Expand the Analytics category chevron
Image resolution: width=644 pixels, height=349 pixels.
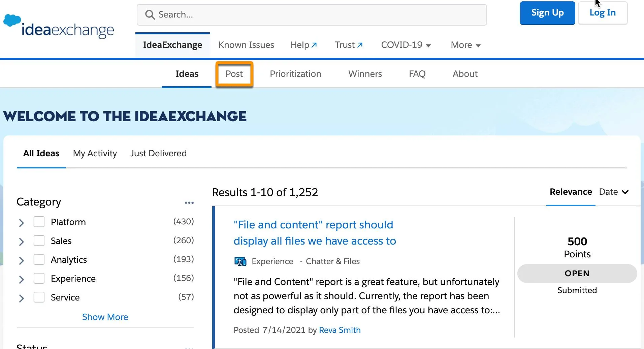21,260
